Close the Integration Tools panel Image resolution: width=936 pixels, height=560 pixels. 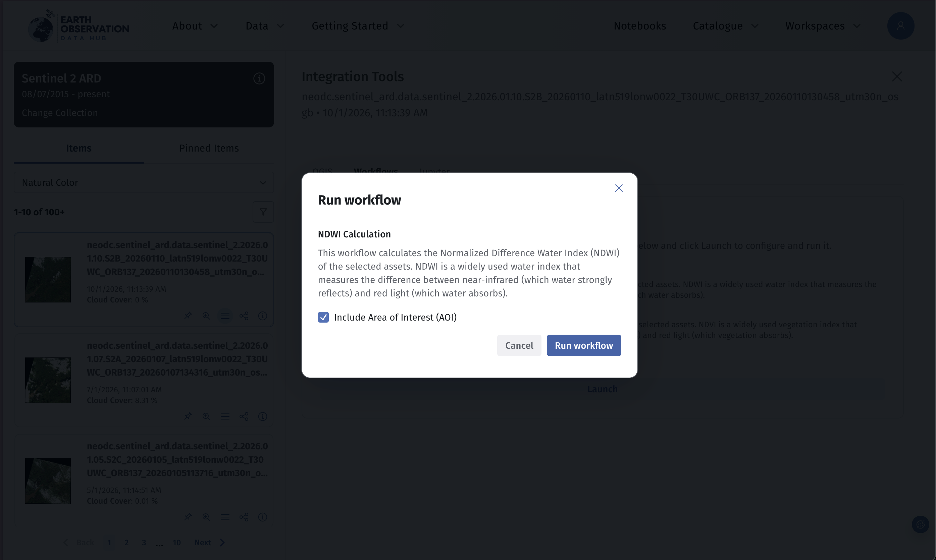[897, 76]
